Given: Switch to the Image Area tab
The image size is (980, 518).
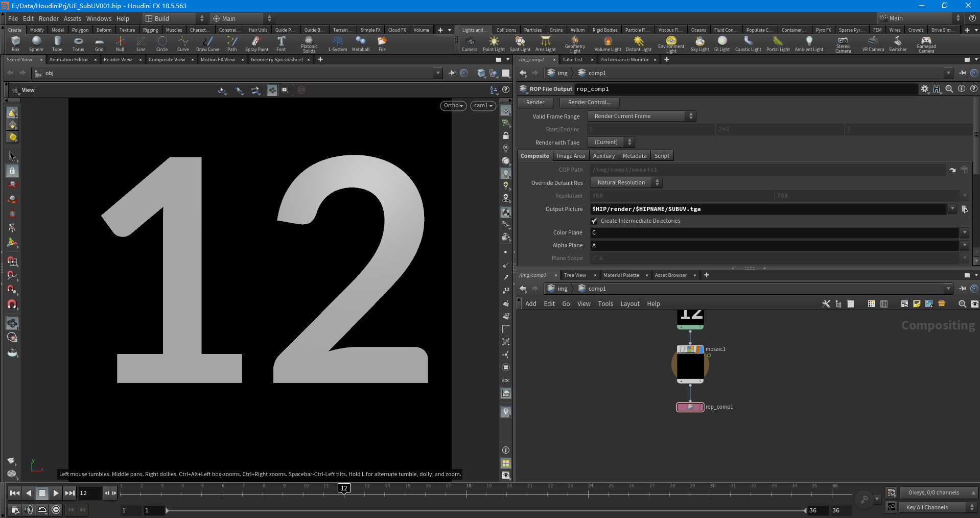Looking at the screenshot, I should coord(570,156).
